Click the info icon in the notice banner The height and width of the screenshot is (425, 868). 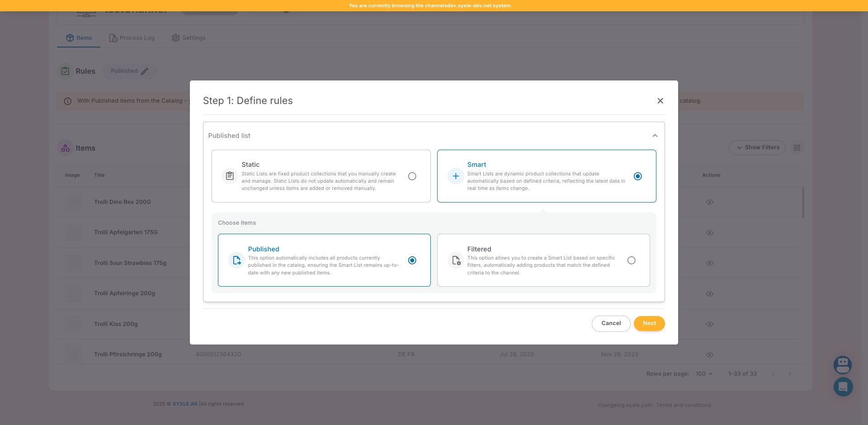click(68, 101)
